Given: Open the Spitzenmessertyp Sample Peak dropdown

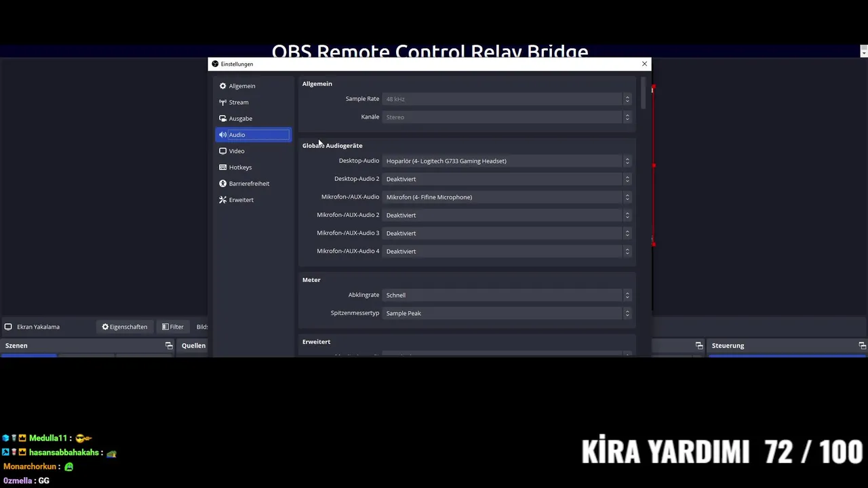Looking at the screenshot, I should coord(507,313).
